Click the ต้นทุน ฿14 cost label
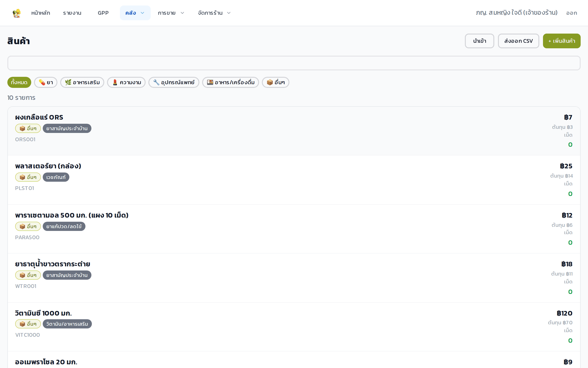 click(x=561, y=176)
